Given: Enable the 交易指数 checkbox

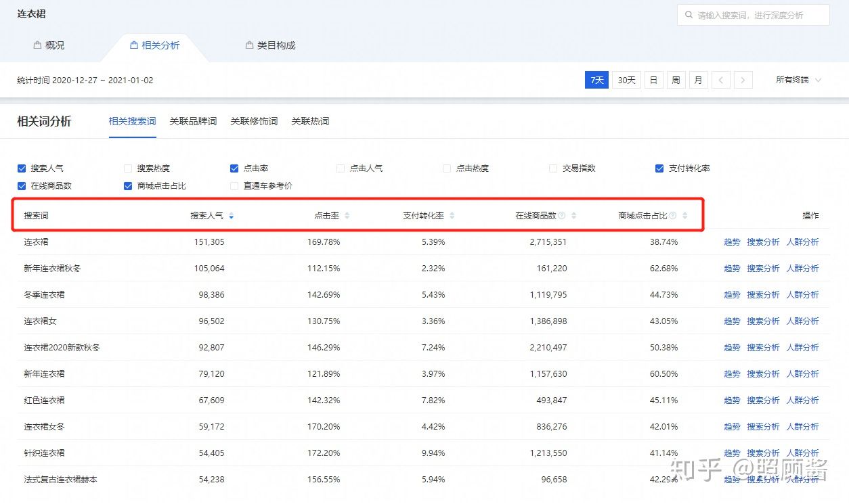Looking at the screenshot, I should pos(553,168).
